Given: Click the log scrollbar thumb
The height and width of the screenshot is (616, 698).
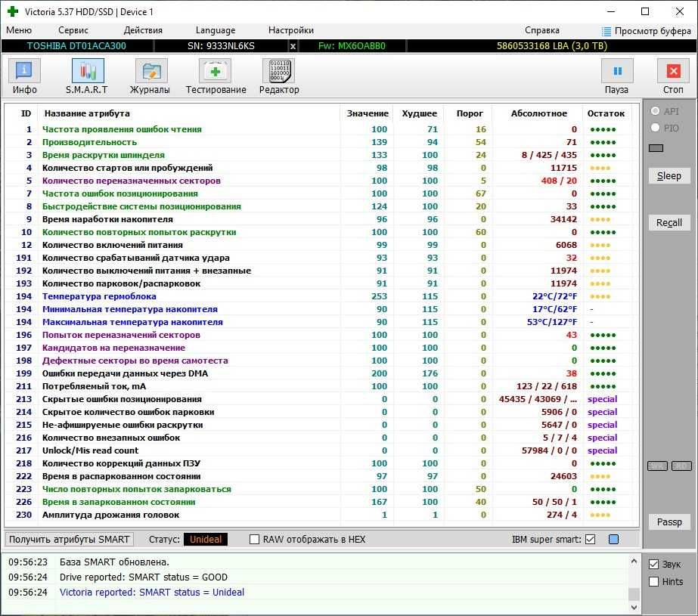Looking at the screenshot, I should [x=634, y=594].
